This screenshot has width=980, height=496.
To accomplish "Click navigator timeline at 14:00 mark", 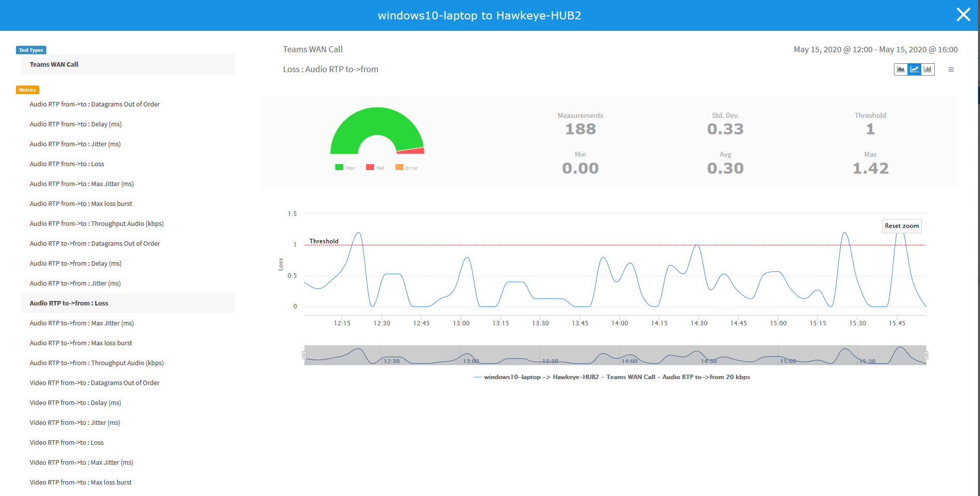I will (x=629, y=361).
